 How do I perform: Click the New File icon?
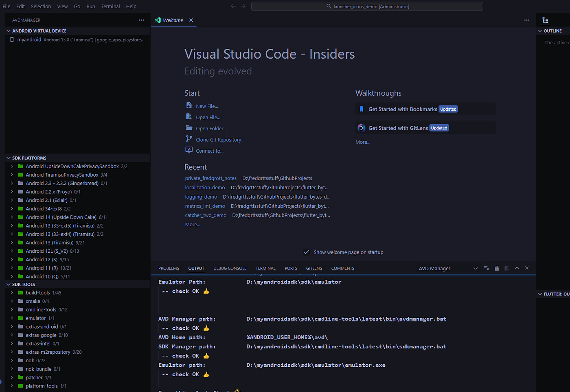[189, 105]
